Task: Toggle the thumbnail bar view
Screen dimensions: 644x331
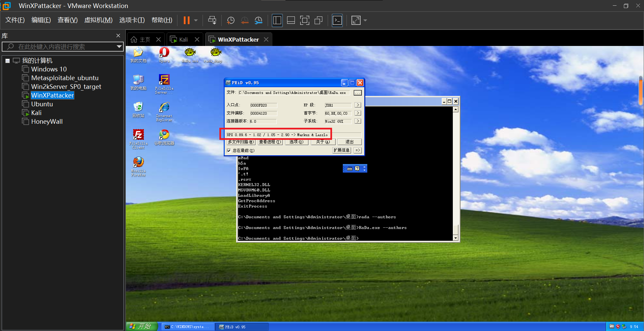Action: 291,20
